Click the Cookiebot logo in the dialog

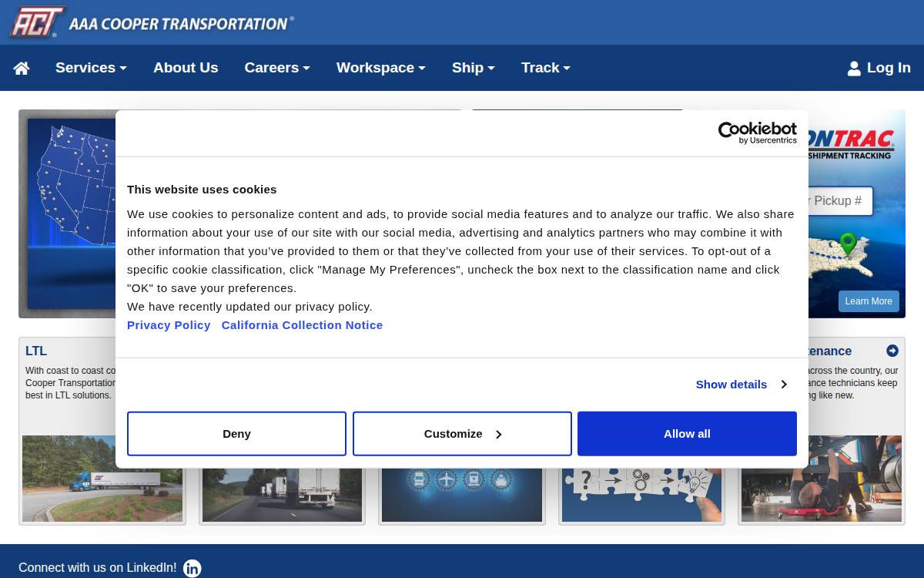[x=757, y=133]
